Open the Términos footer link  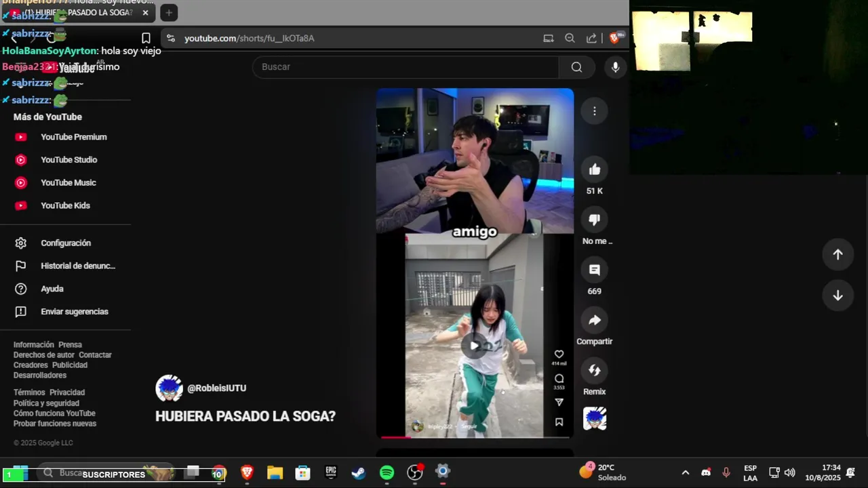29,392
